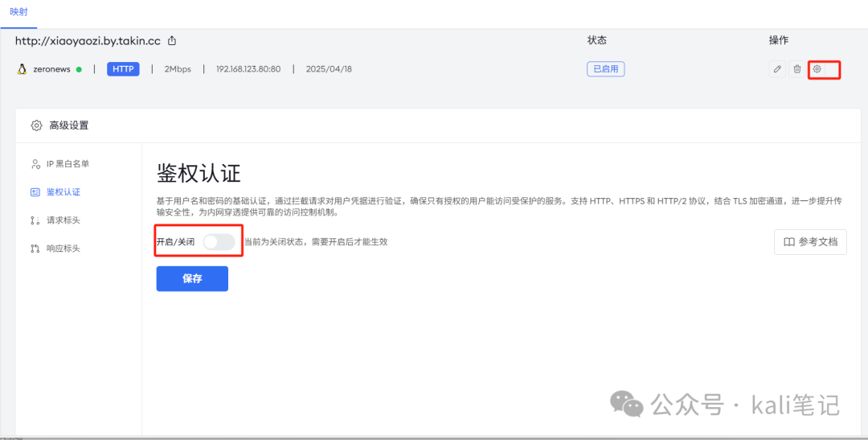Click the 操作 column header
The width and height of the screenshot is (868, 440).
click(x=778, y=40)
